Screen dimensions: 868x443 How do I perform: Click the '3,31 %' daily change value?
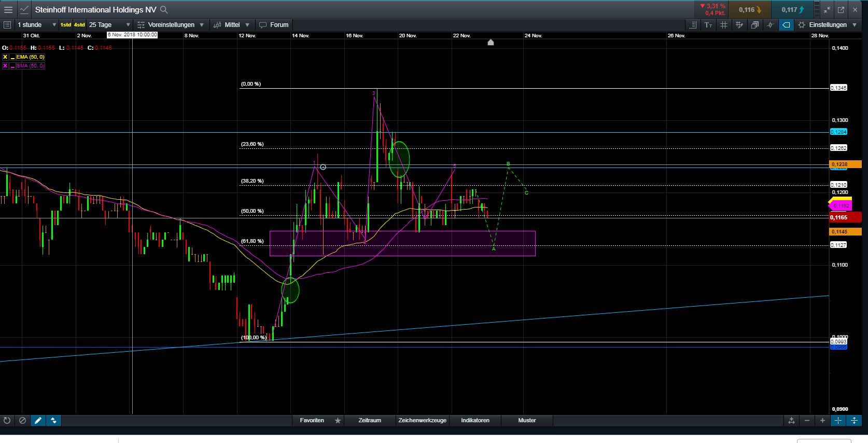pyautogui.click(x=716, y=6)
